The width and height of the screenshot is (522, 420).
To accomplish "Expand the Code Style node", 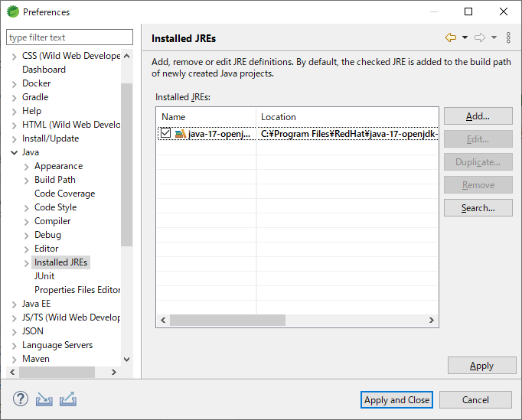I will pyautogui.click(x=26, y=208).
